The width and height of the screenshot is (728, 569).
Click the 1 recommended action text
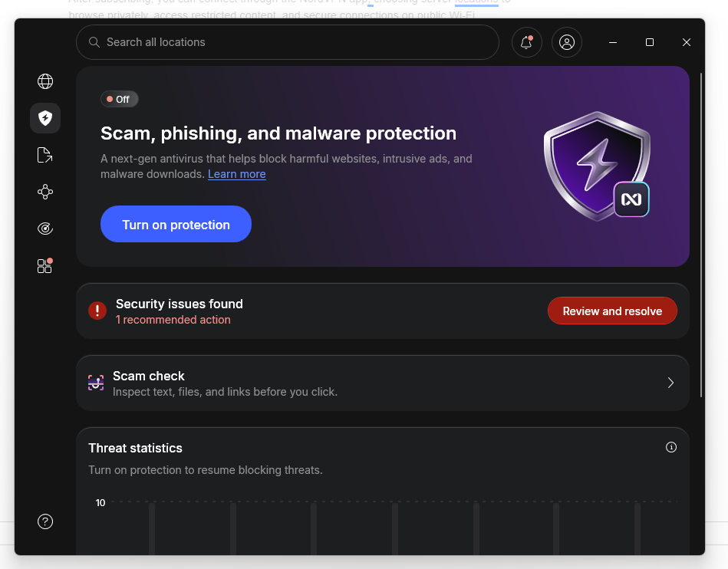click(173, 320)
